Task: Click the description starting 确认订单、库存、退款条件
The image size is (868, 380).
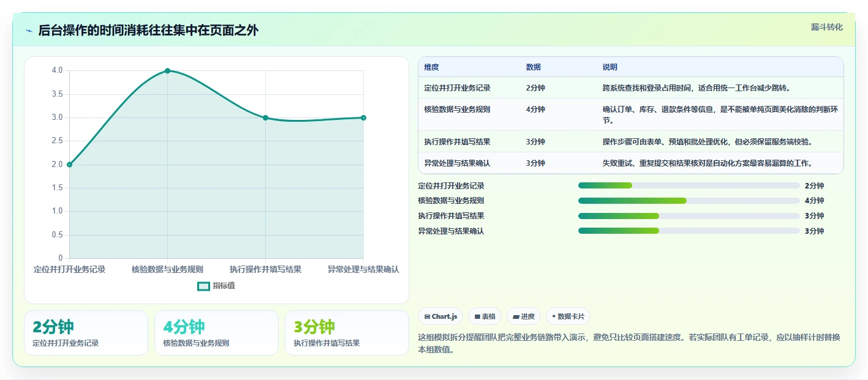Action: point(720,114)
